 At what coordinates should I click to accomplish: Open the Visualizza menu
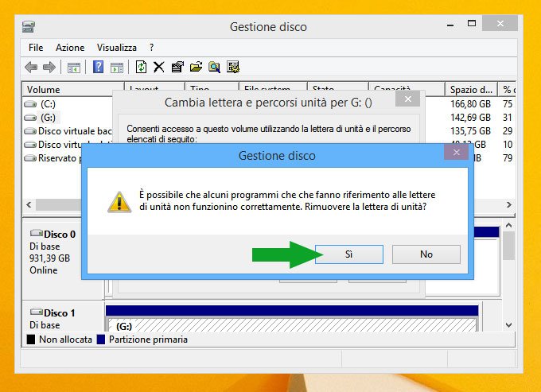pyautogui.click(x=117, y=48)
